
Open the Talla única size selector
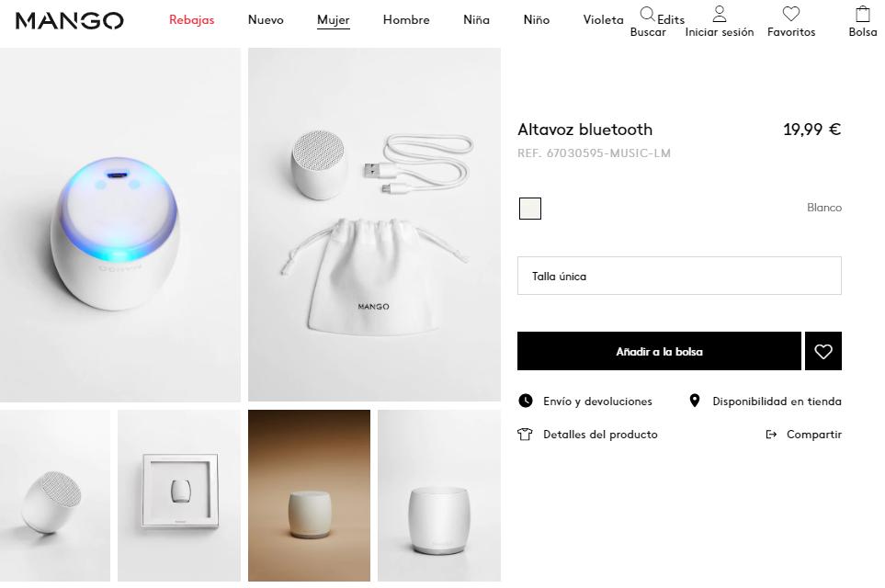coord(679,276)
